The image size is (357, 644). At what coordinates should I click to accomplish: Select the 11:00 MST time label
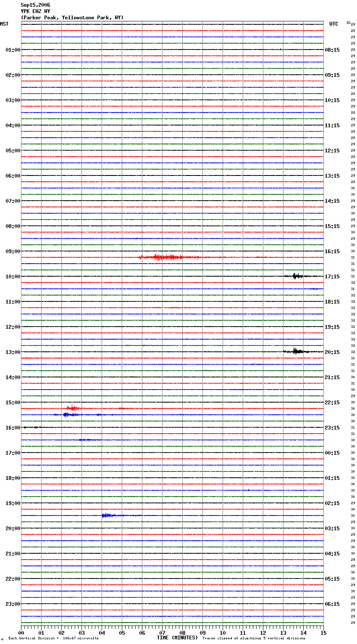(x=13, y=302)
